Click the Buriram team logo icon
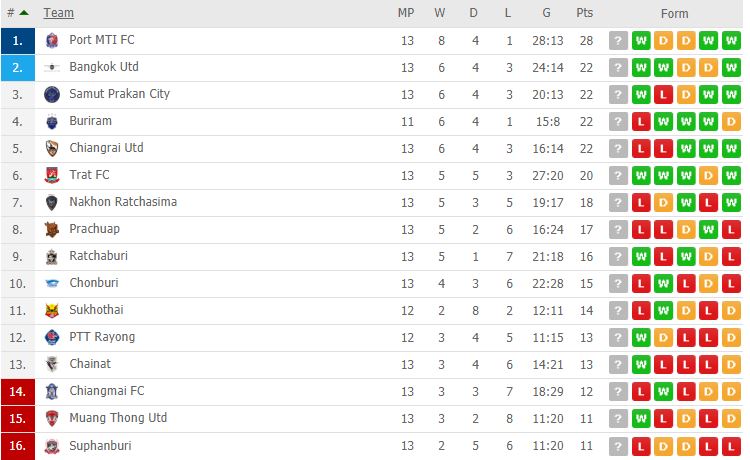 pyautogui.click(x=52, y=122)
